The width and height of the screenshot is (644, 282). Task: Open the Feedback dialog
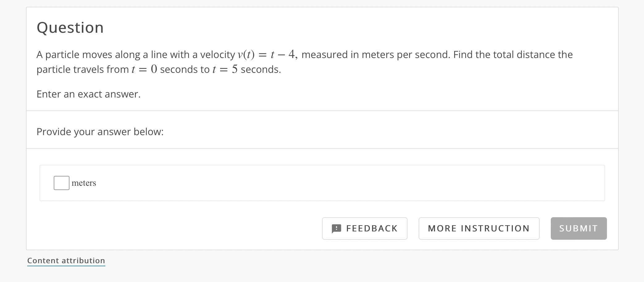point(365,229)
